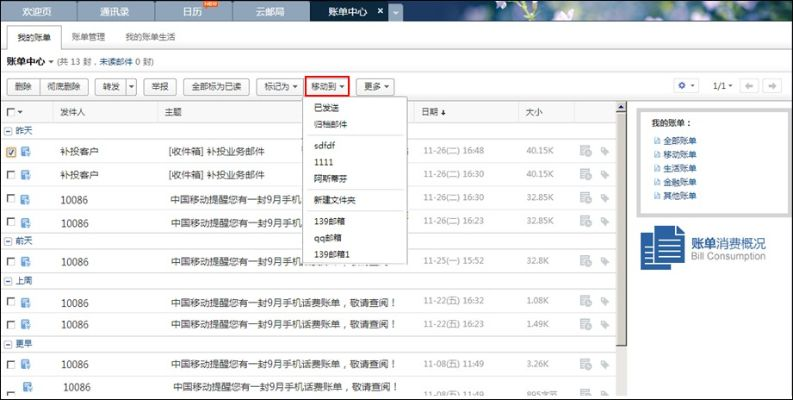Screen dimensions: 793x400
Task: Check the 16:30 补投客户 mail checkbox
Action: coord(11,174)
